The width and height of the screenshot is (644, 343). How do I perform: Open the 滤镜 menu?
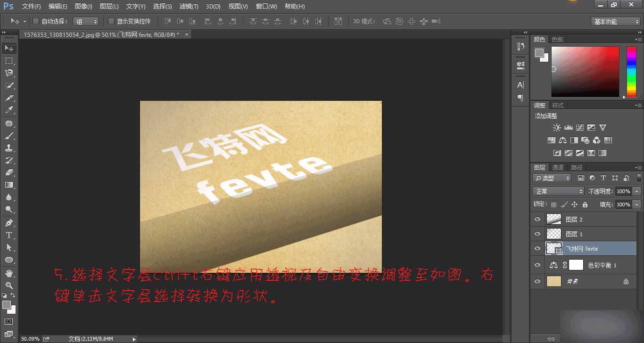[188, 6]
